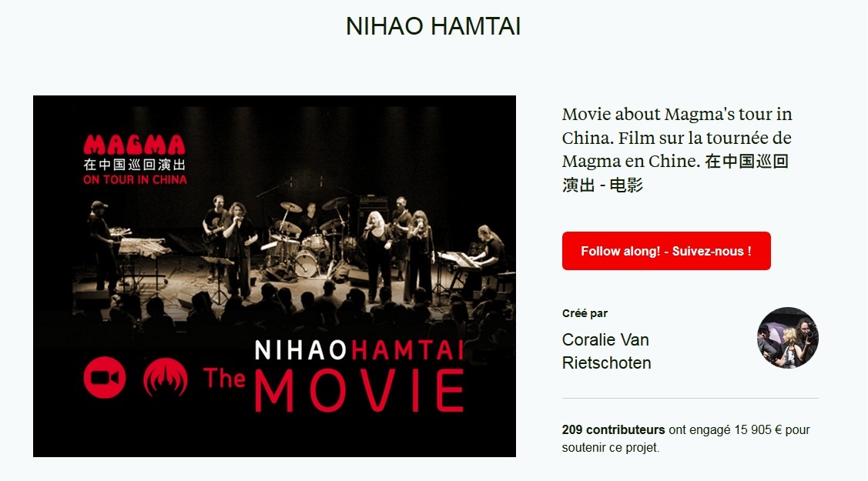Click the red Magma claw logo icon
The width and height of the screenshot is (868, 481).
pos(166,378)
